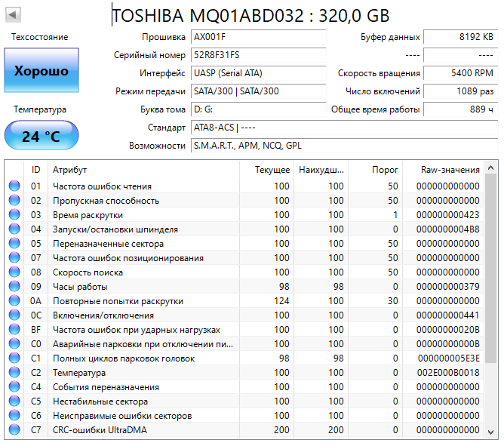The width and height of the screenshot is (504, 446).
Task: Select status orb for attribute 02
Action: [14, 200]
